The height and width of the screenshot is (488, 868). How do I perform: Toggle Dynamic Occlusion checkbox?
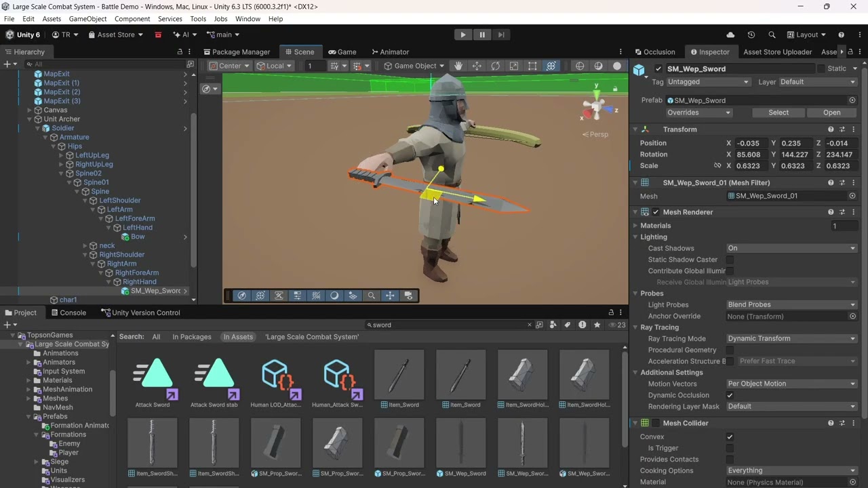tap(730, 395)
